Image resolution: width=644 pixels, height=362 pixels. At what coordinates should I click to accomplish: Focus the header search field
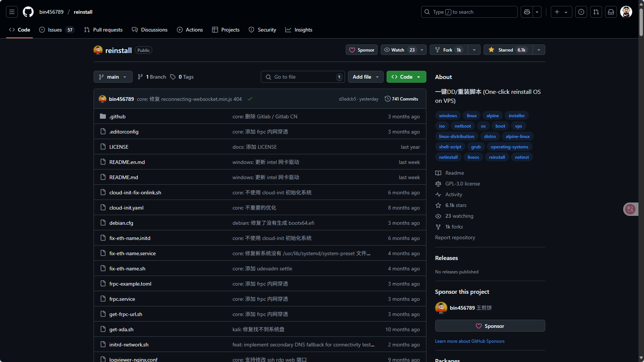tap(469, 12)
